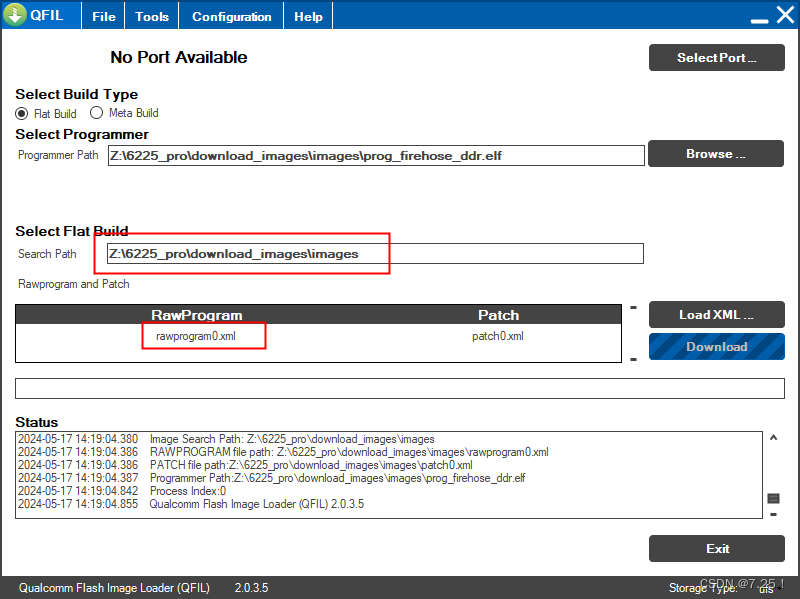Click the status log scrollbar thumb

click(x=773, y=498)
